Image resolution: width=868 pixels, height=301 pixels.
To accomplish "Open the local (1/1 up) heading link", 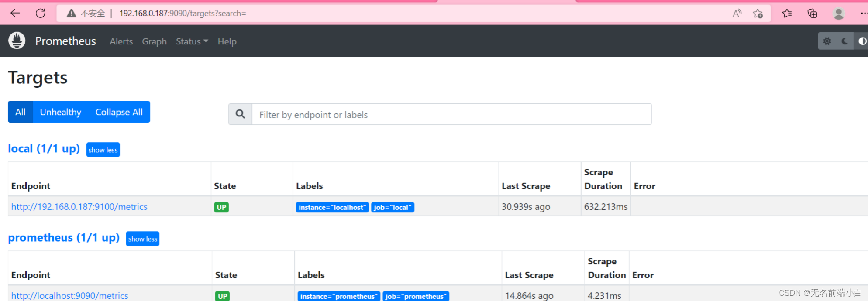I will point(44,149).
